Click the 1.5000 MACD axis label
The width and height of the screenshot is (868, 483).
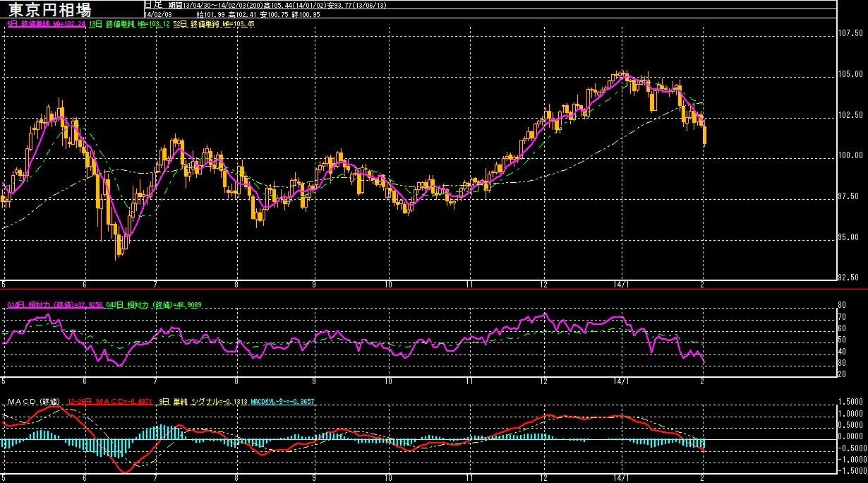852,402
